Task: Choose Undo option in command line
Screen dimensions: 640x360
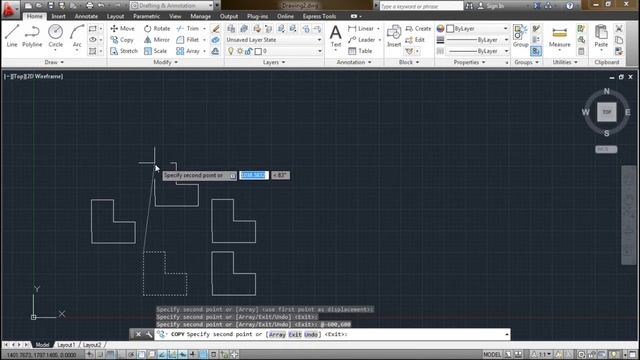Action: 311,334
